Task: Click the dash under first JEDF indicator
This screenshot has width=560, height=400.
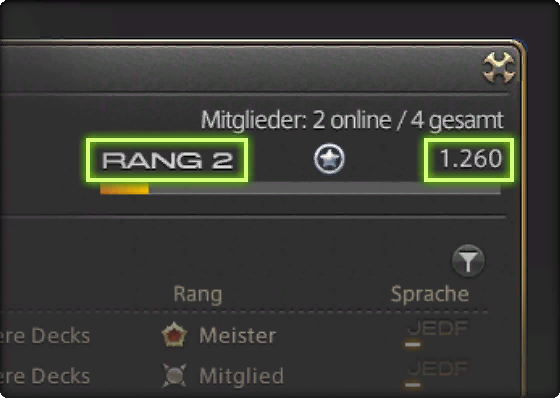Action: coord(413,345)
